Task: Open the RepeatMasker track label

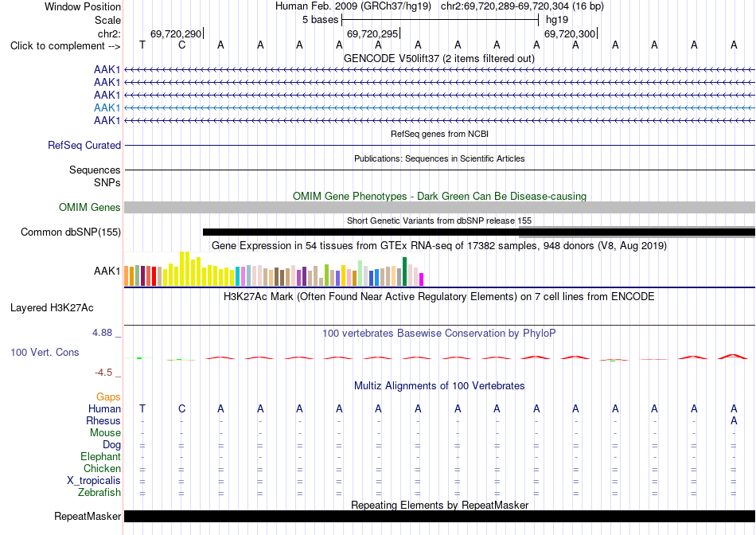Action: tap(88, 517)
